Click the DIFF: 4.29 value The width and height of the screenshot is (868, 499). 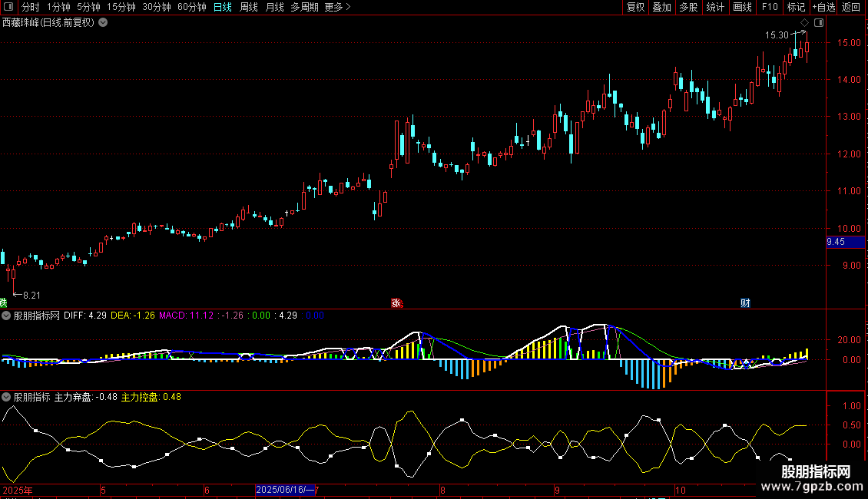click(x=85, y=316)
